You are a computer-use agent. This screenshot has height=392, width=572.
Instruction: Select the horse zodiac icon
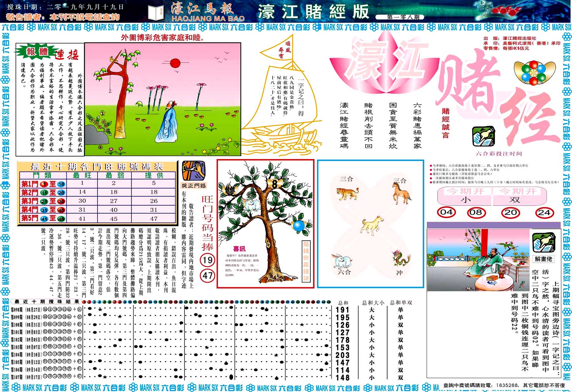pyautogui.click(x=401, y=192)
